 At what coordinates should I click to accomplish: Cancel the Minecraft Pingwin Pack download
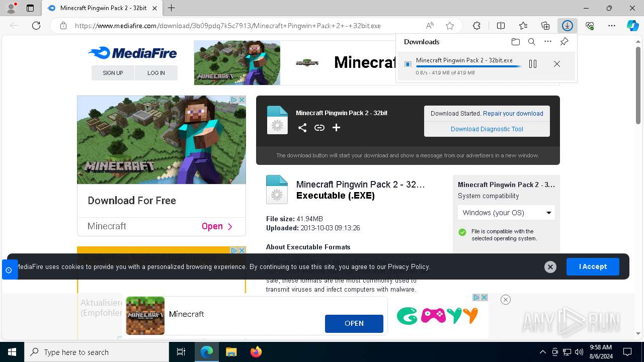click(x=557, y=64)
